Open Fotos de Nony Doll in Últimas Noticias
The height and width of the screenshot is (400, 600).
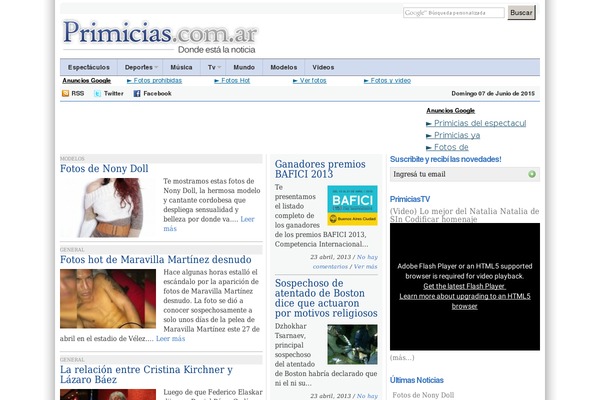(423, 395)
